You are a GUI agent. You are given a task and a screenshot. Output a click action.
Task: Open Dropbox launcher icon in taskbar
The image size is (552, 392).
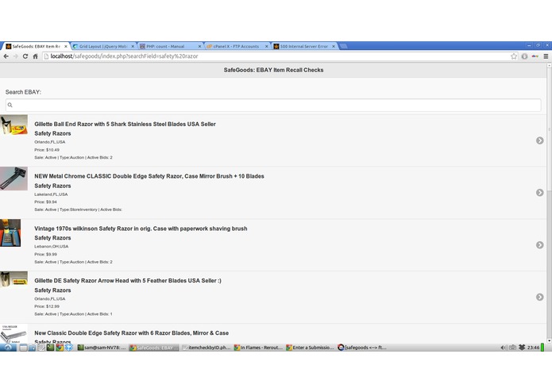pos(68,348)
